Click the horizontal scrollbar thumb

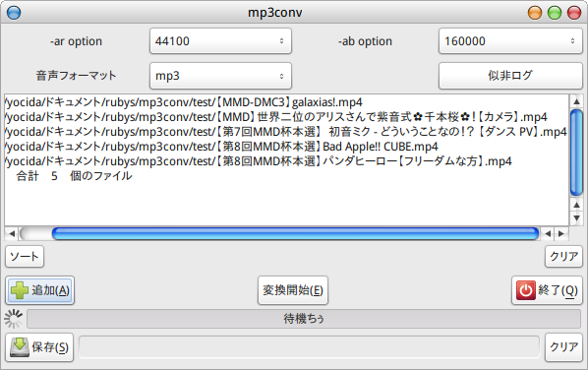pos(295,234)
